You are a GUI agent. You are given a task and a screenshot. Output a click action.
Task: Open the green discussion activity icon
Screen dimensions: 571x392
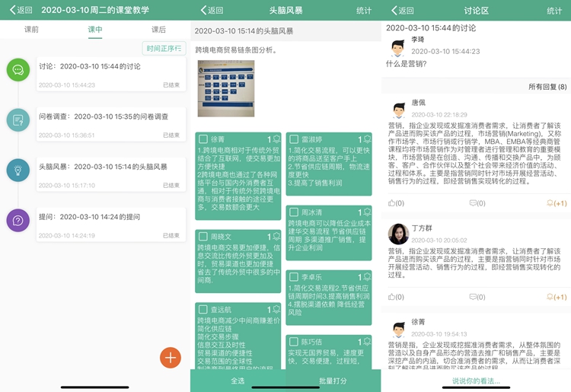pos(18,69)
